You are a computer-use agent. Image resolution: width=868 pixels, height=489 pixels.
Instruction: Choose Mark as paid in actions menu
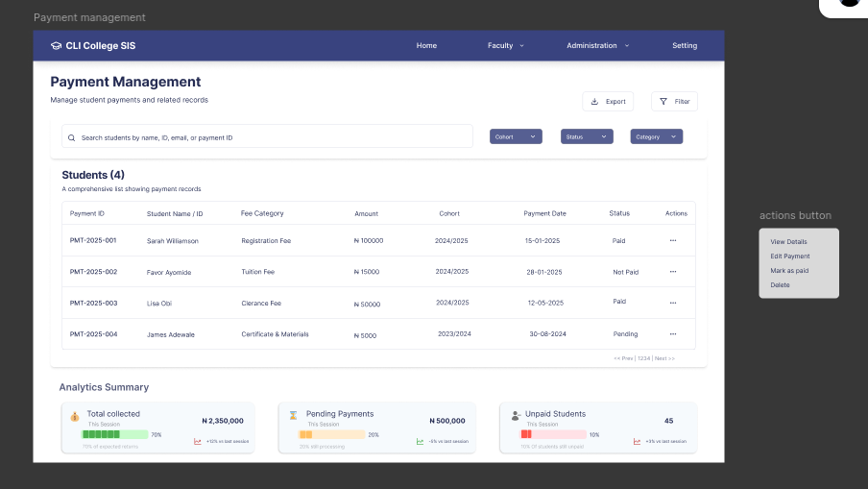pyautogui.click(x=789, y=271)
